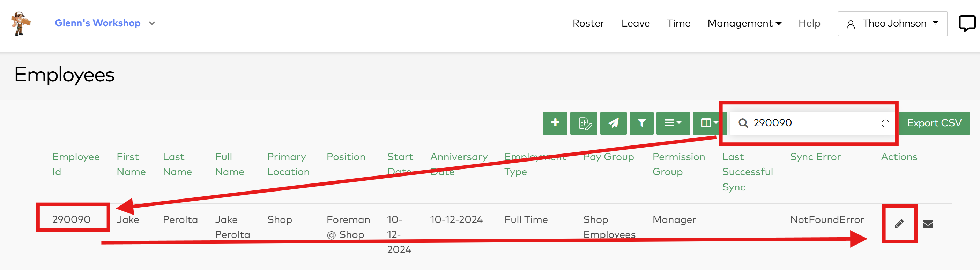Open the Help link

[x=809, y=24]
